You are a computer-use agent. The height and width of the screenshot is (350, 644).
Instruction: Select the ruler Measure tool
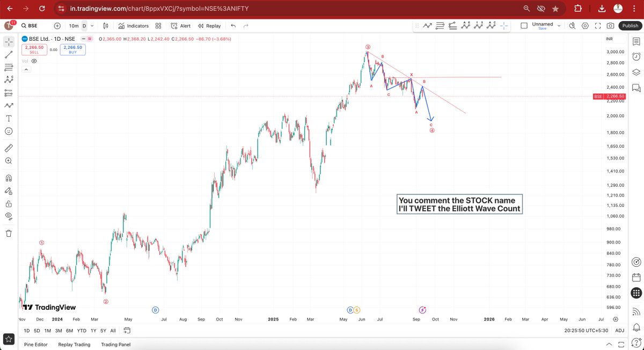[9, 148]
